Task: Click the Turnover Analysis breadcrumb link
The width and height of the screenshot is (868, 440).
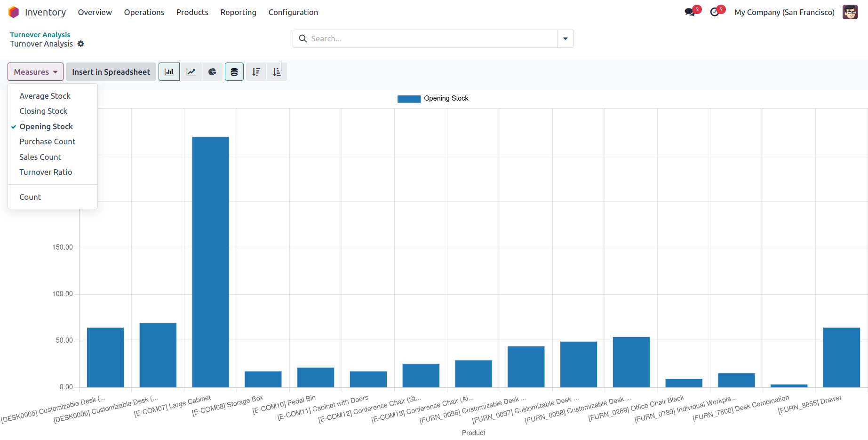Action: click(x=40, y=34)
